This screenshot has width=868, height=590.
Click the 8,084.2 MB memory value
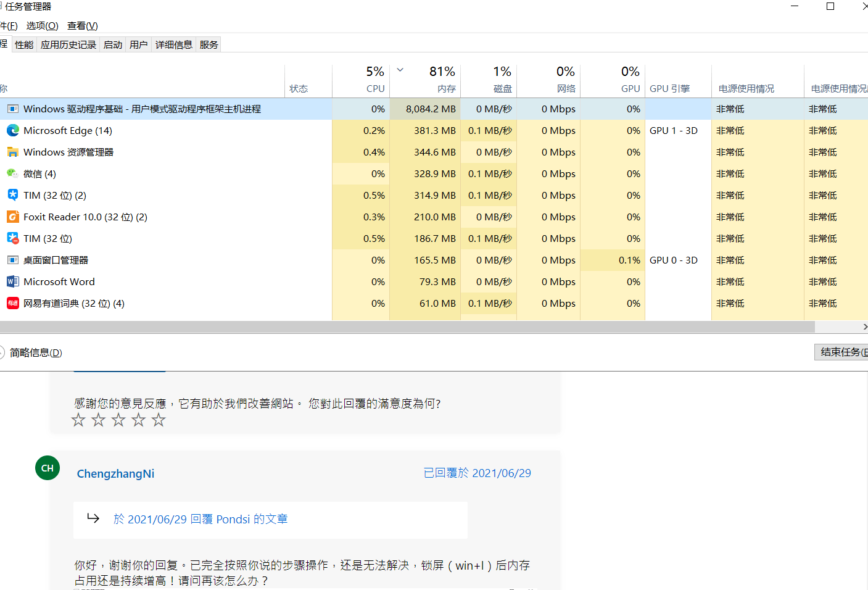click(x=431, y=109)
